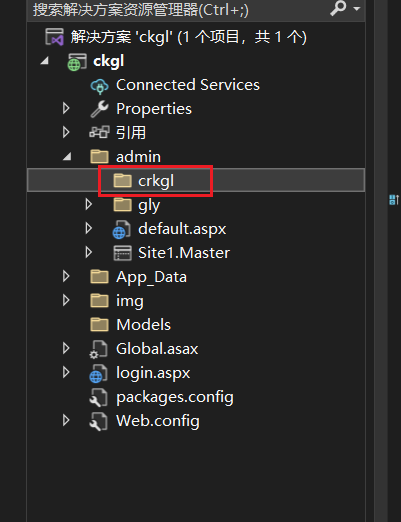Expand the 引用 references node
This screenshot has height=522, width=401.
(x=66, y=132)
